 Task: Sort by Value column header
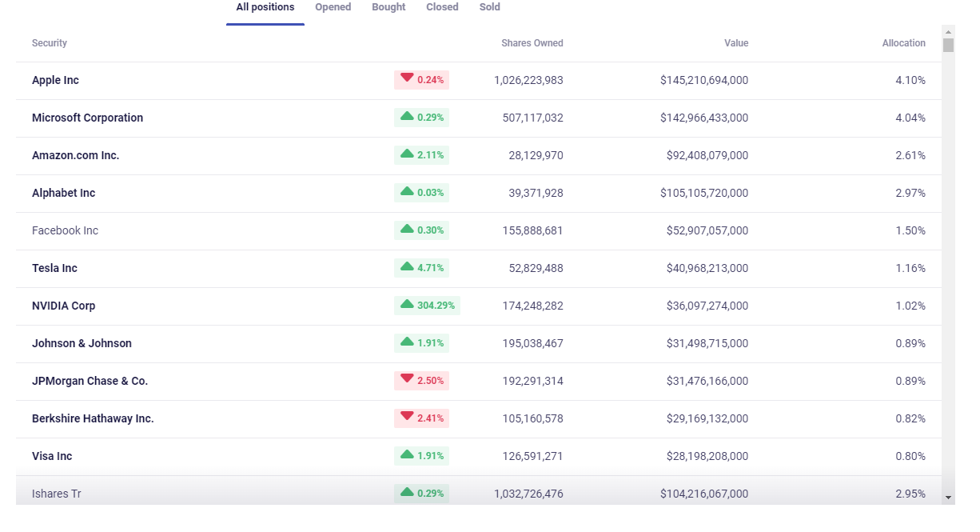pos(736,43)
